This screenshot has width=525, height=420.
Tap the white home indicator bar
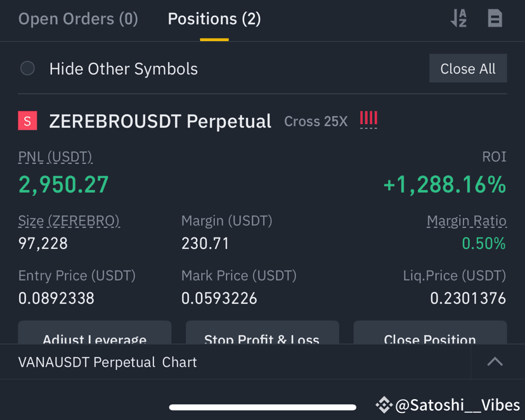click(262, 407)
